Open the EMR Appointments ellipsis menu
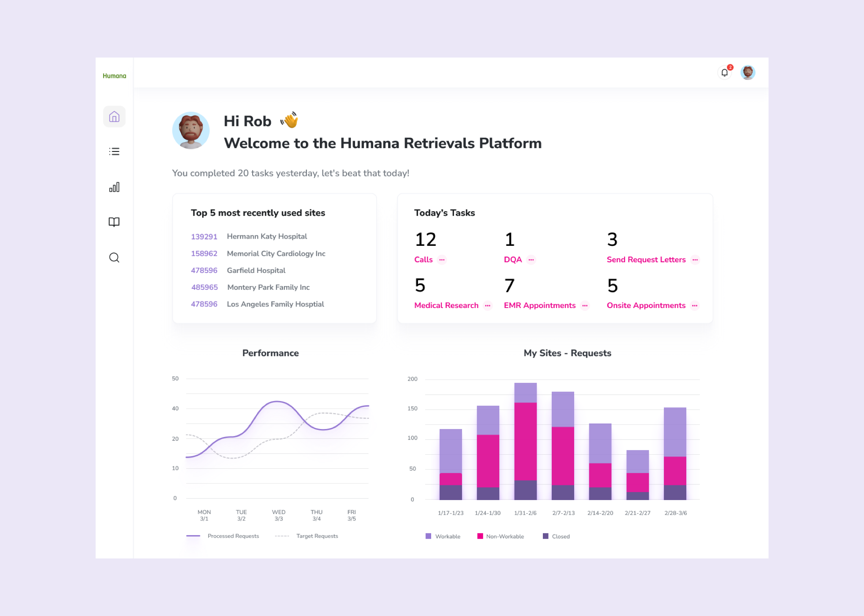Screen dimensions: 864x616 [x=585, y=305]
